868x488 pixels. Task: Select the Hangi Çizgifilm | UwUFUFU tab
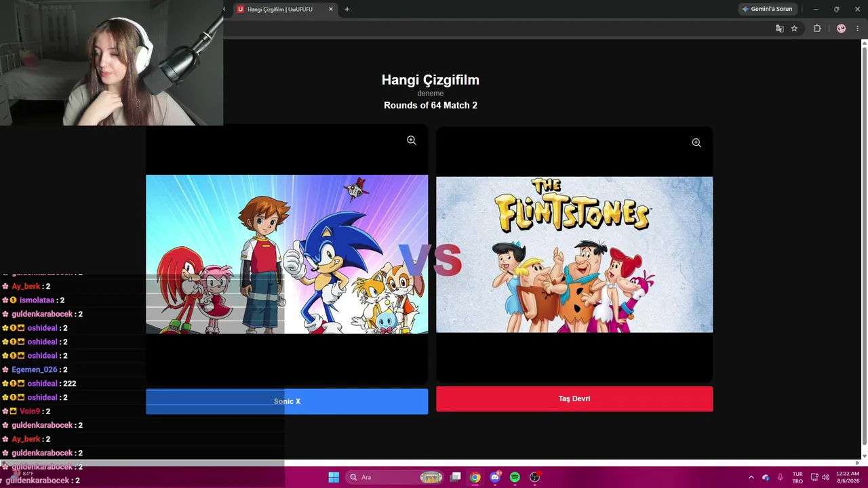coord(285,9)
